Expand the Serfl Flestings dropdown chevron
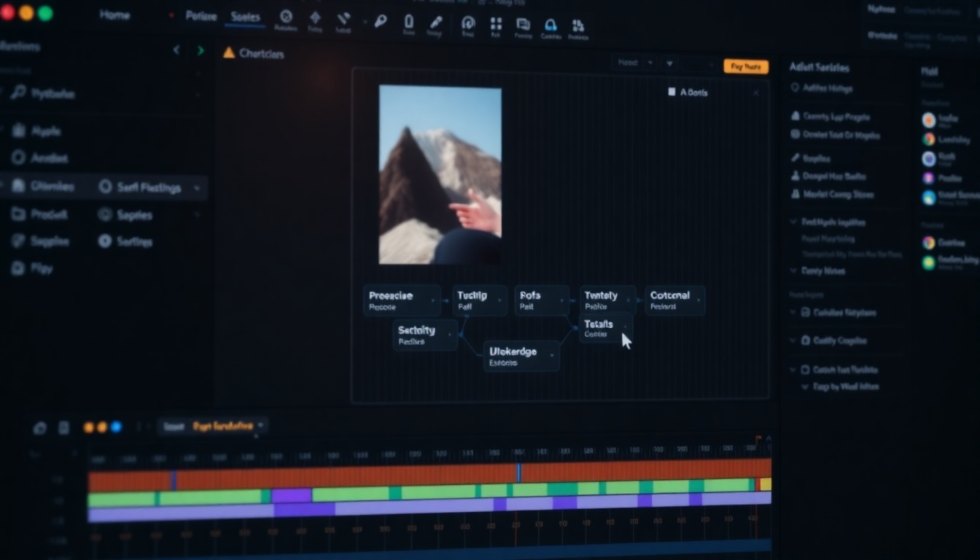The height and width of the screenshot is (560, 980). click(197, 188)
